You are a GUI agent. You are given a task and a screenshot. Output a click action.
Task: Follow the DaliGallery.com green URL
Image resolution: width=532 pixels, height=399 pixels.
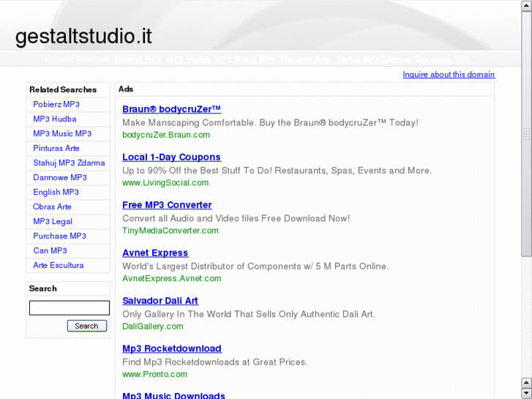tap(153, 327)
